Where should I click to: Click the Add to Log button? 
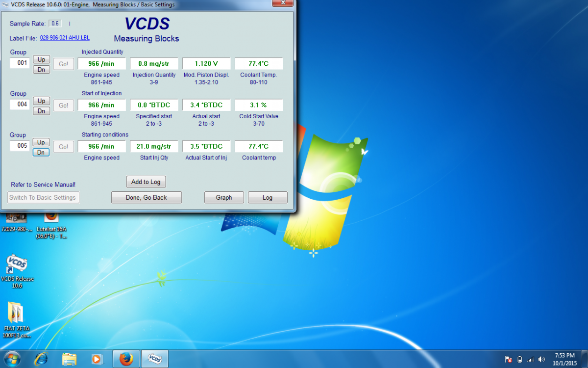click(x=146, y=182)
